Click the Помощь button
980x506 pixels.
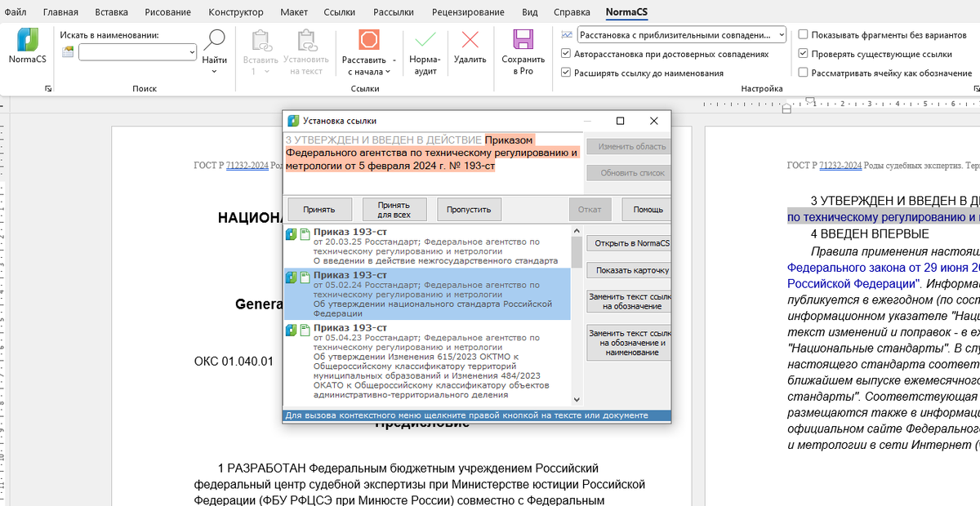point(646,210)
